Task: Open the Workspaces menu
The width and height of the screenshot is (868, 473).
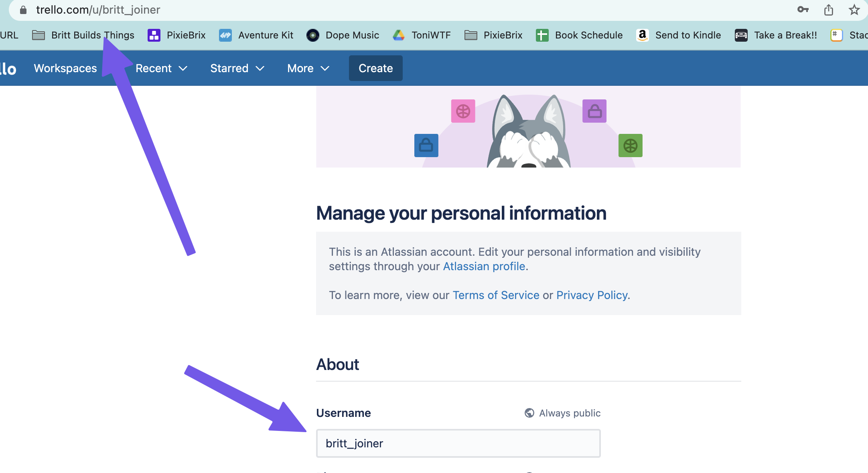Action: click(65, 68)
